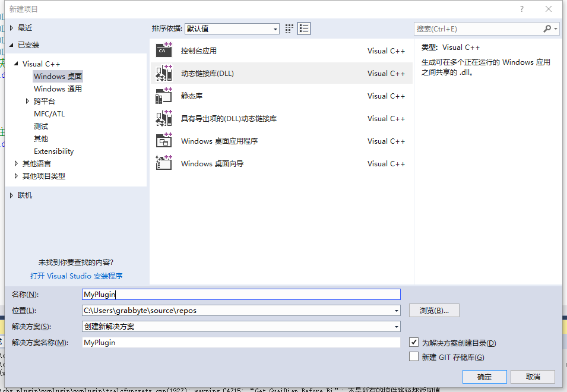Select the Windows 桌面应用程序 template icon
The image size is (567, 392).
[164, 141]
